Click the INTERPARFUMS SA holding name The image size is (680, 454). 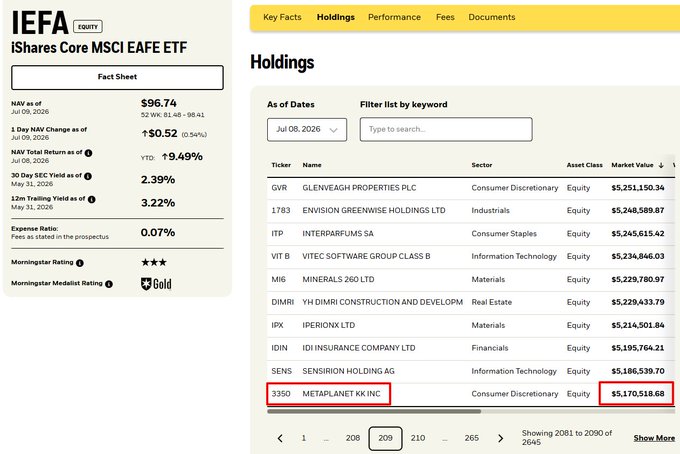click(338, 233)
